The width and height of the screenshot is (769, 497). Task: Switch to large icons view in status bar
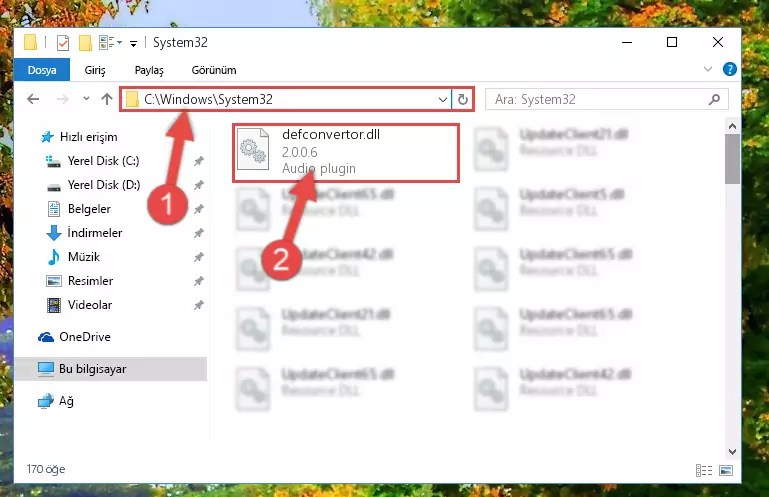pos(726,471)
